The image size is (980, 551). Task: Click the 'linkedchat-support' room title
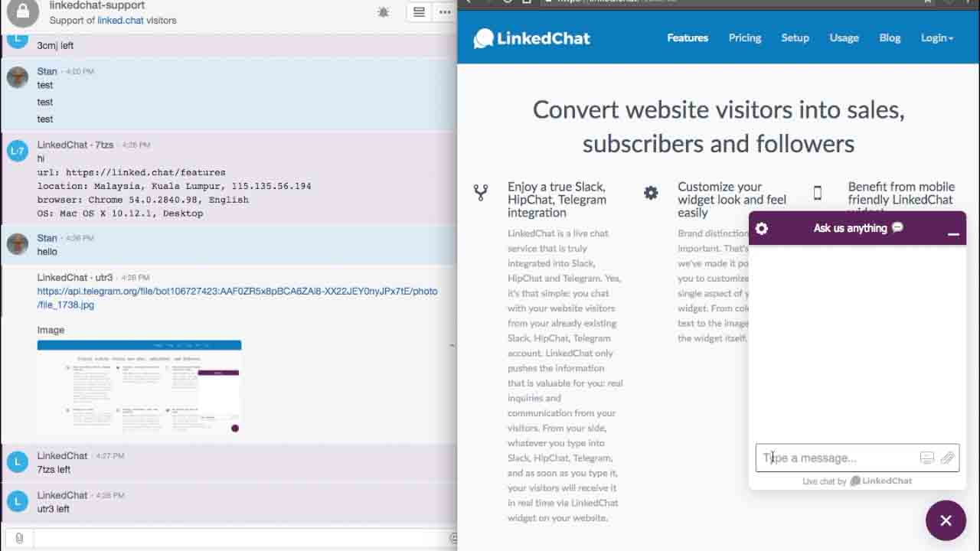97,6
